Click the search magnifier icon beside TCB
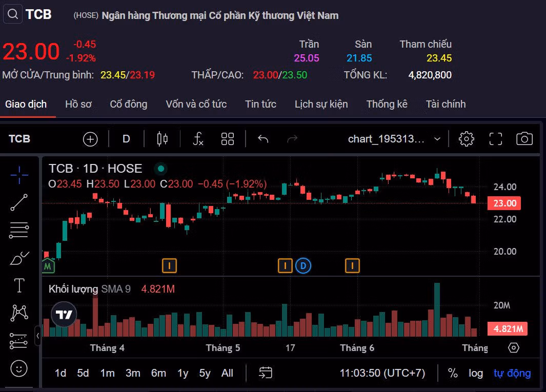The width and height of the screenshot is (546, 392). (x=12, y=14)
